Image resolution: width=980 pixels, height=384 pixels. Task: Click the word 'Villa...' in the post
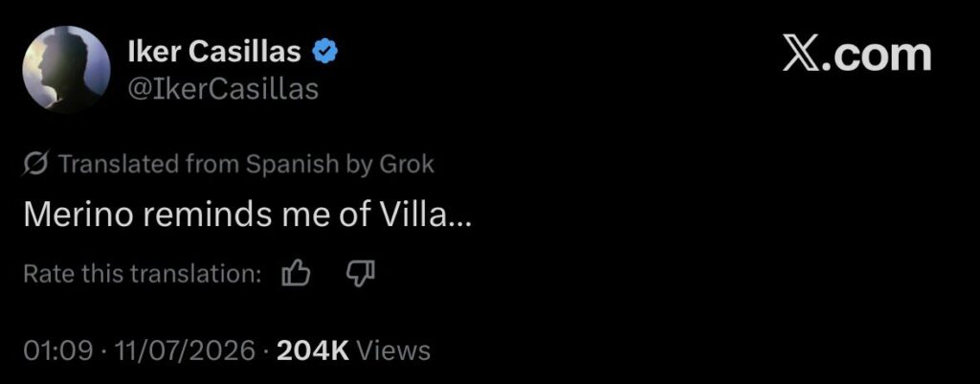point(426,215)
